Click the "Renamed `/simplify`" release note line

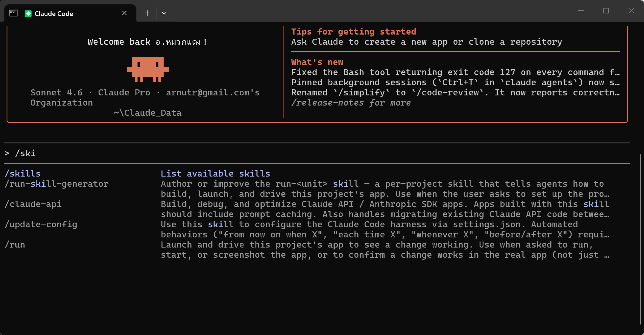click(x=455, y=92)
